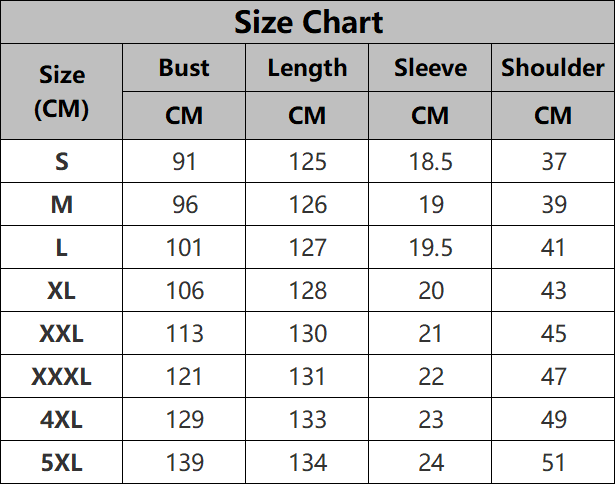Viewport: 615px width, 484px height.
Task: Click sleeve value 19.5 for size L
Action: click(430, 247)
